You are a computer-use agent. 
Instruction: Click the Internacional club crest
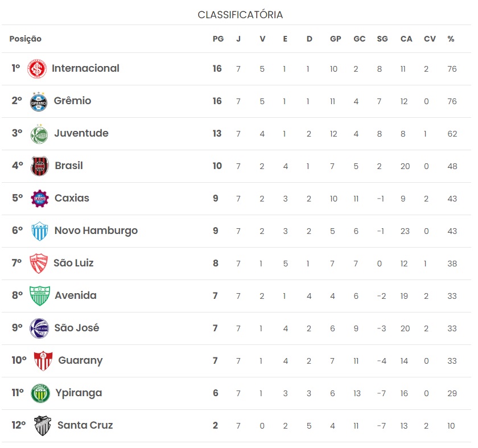pos(37,69)
